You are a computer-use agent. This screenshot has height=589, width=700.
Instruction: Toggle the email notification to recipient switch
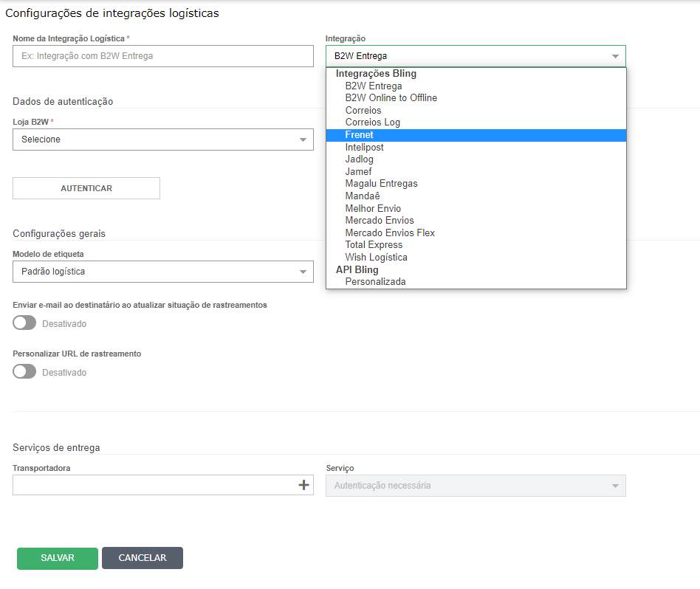click(24, 323)
